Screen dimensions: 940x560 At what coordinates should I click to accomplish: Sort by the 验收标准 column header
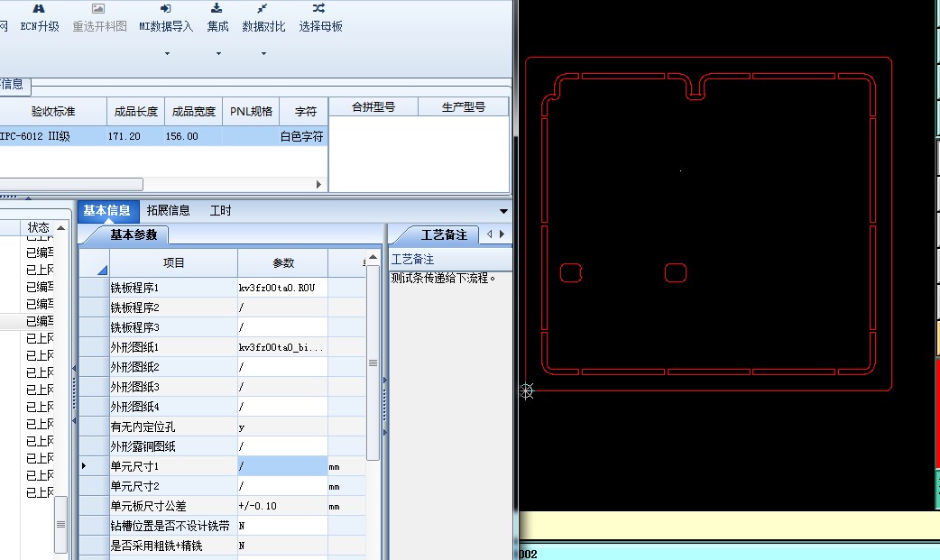(x=53, y=112)
